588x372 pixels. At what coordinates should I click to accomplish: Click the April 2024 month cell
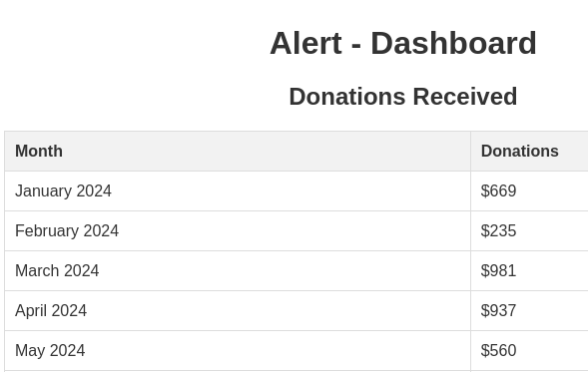tap(238, 310)
